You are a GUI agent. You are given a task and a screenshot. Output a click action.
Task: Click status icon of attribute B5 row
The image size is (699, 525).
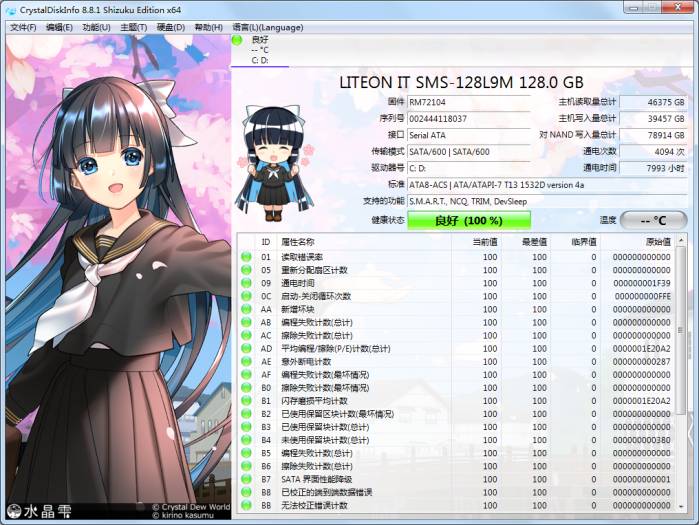pos(246,453)
